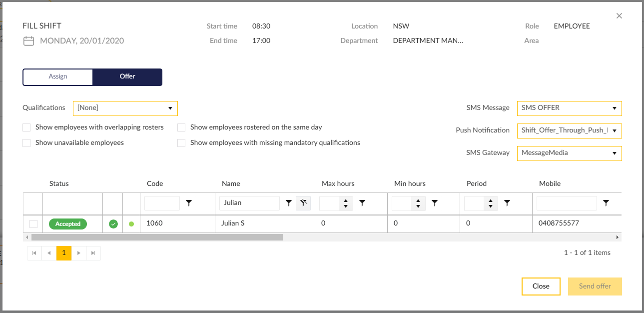Select page 1 in the pager
This screenshot has height=313, width=644.
[x=64, y=253]
